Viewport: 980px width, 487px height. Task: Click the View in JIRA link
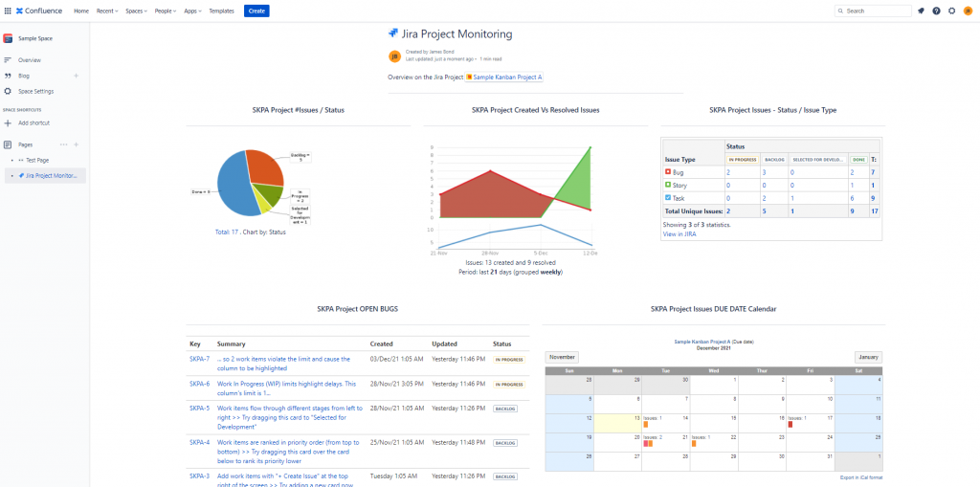click(679, 233)
